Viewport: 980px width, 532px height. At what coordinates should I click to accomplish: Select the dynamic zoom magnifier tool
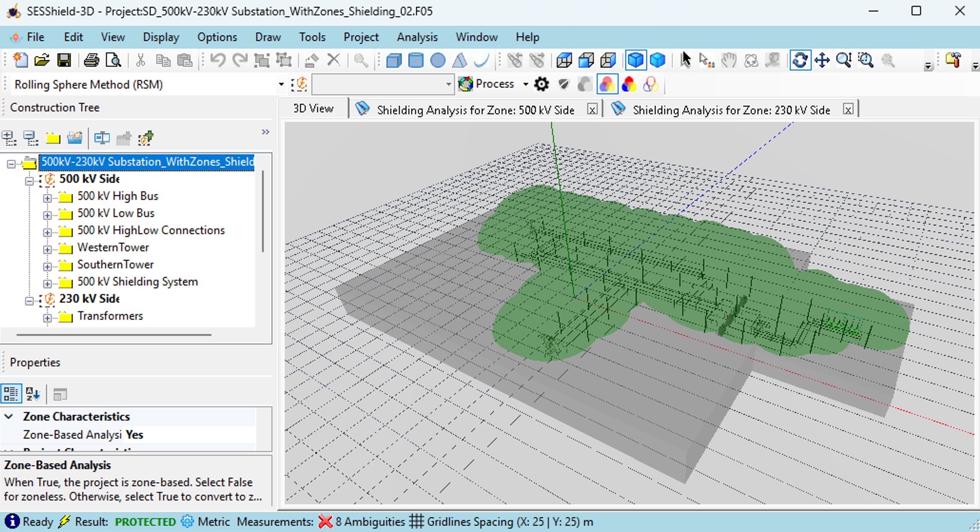tap(844, 60)
